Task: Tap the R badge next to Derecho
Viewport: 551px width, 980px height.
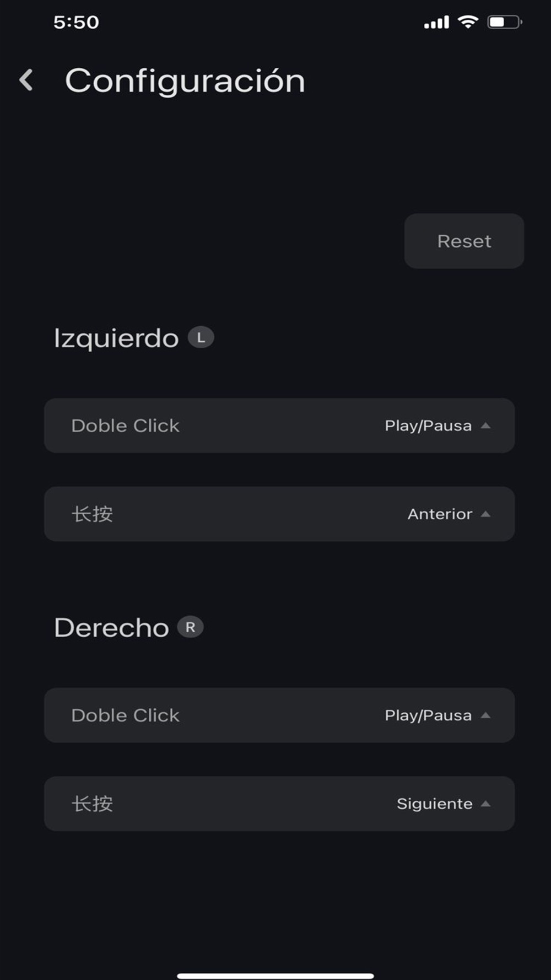Action: pyautogui.click(x=190, y=627)
